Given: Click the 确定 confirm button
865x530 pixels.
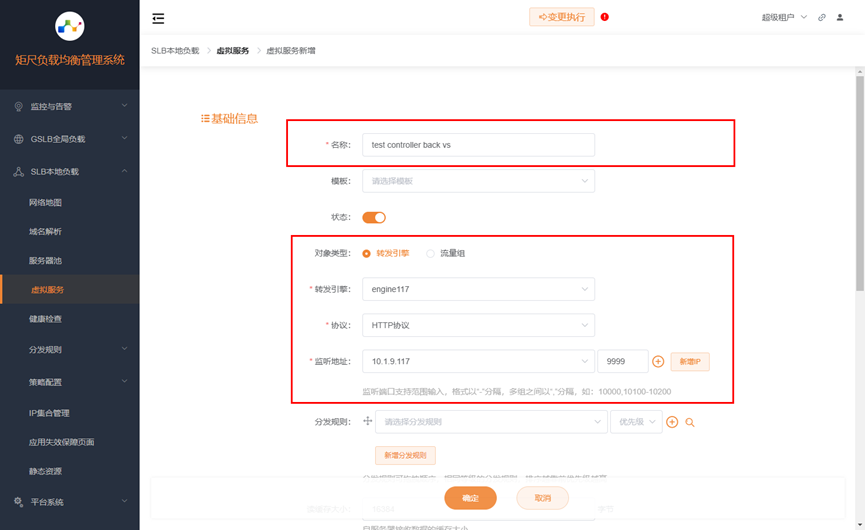Looking at the screenshot, I should coord(470,498).
